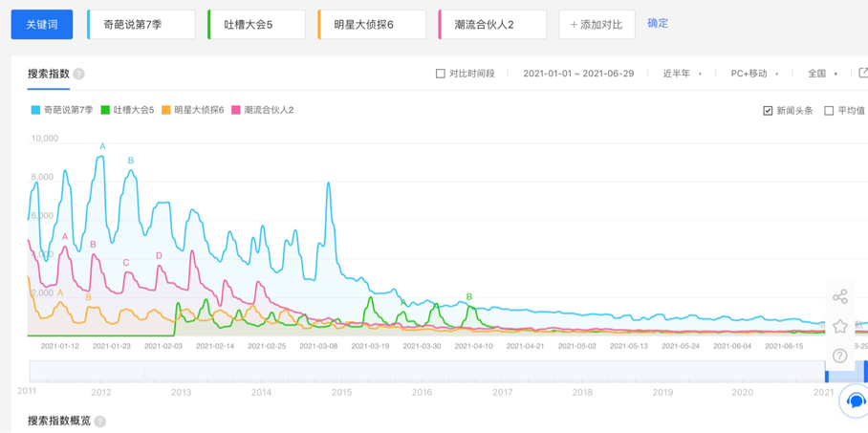Open the PC+移动 device dropdown
The image size is (868, 433).
pyautogui.click(x=754, y=74)
